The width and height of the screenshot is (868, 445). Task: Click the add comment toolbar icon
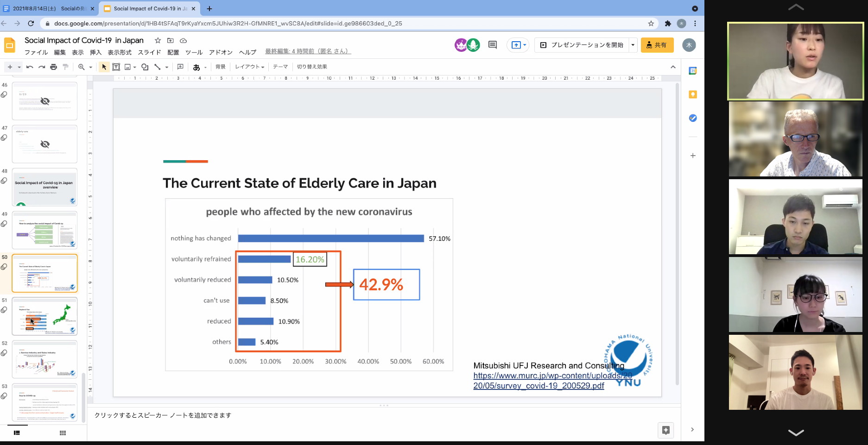[x=180, y=67]
